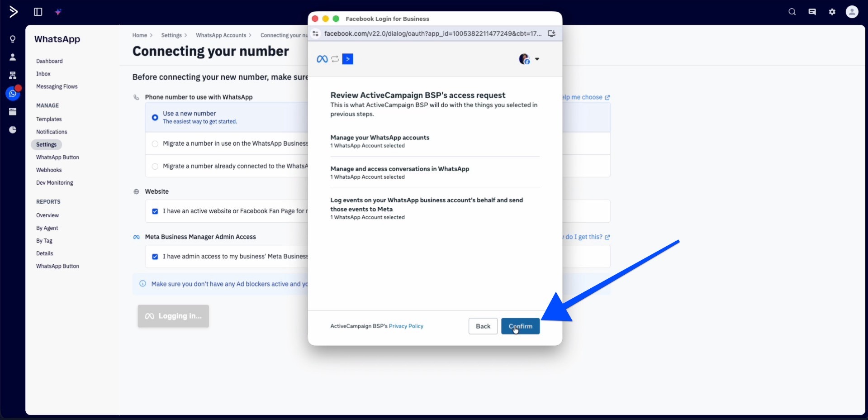Click Review ActiveCampaign BSP's access request heading
The width and height of the screenshot is (868, 420).
[x=418, y=95]
